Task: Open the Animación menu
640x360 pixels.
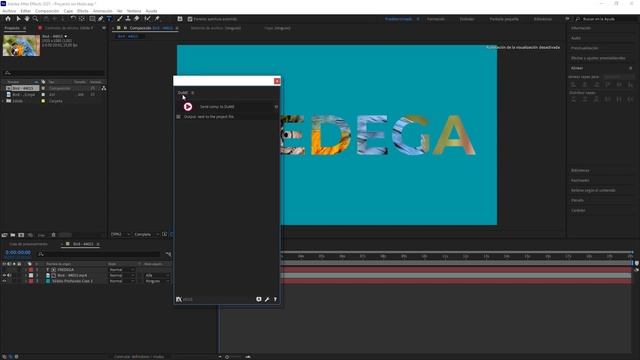Action: click(103, 11)
